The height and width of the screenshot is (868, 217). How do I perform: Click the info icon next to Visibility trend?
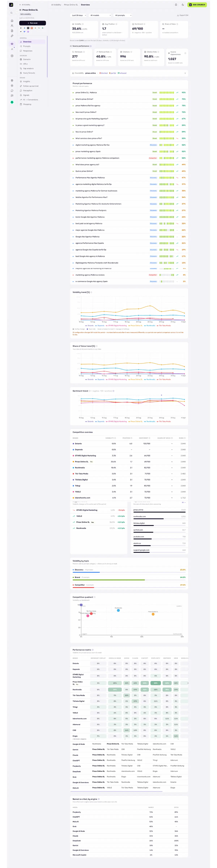click(x=91, y=292)
